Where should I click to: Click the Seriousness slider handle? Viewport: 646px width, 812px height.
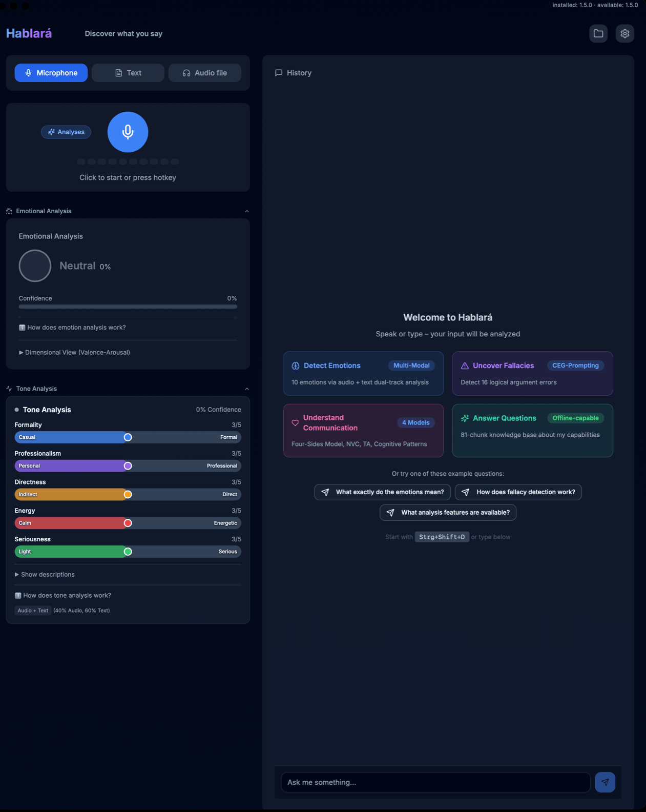128,552
